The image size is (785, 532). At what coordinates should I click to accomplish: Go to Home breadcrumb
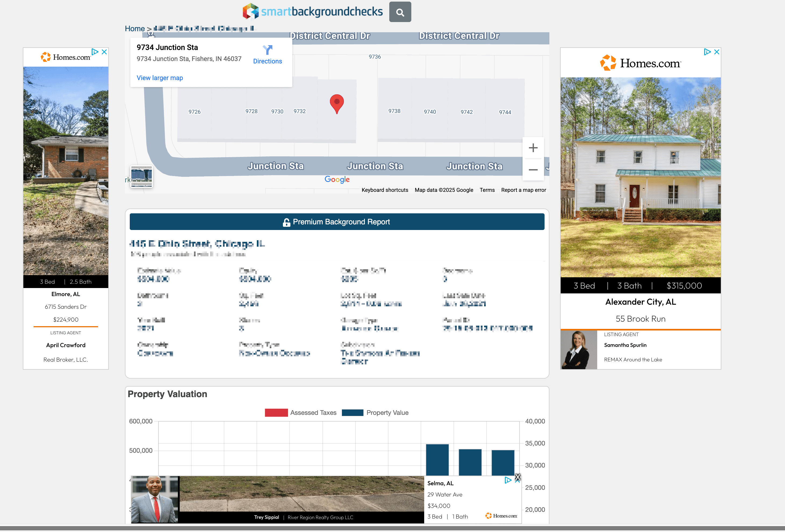tap(134, 29)
